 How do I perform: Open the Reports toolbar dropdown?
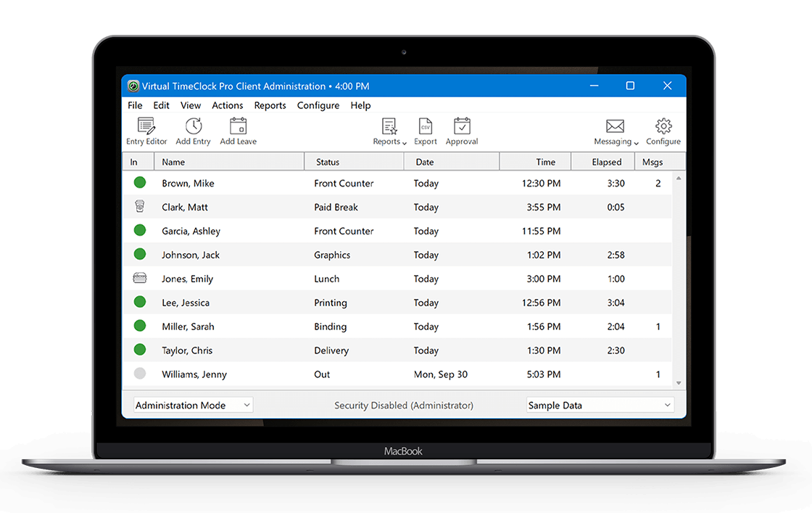[389, 131]
